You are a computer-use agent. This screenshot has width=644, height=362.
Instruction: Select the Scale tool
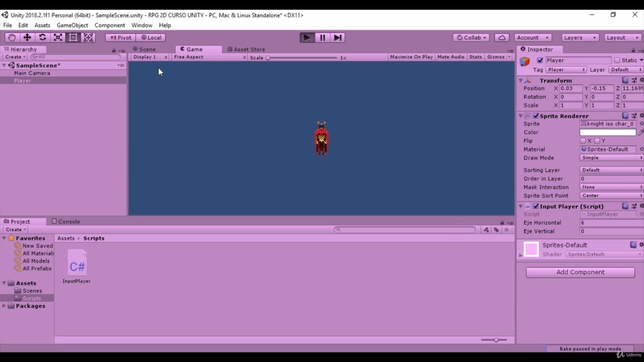[58, 37]
